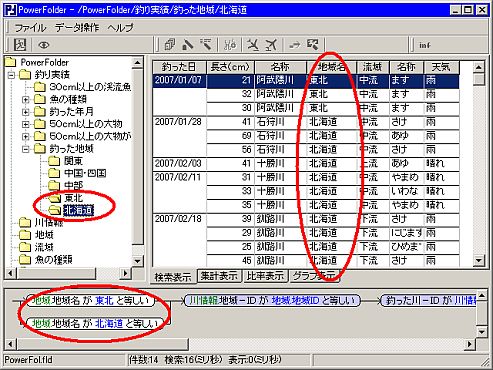Select the 関東 folder
The height and width of the screenshot is (370, 493).
[x=73, y=161]
